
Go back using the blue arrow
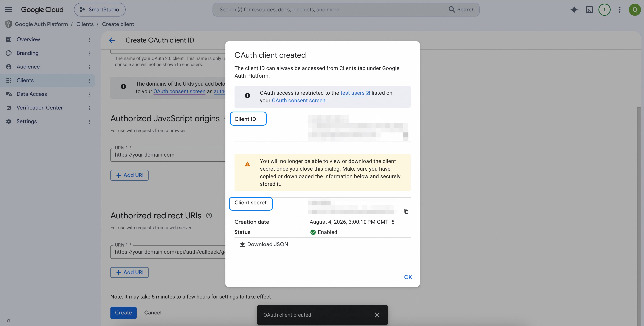(x=112, y=40)
